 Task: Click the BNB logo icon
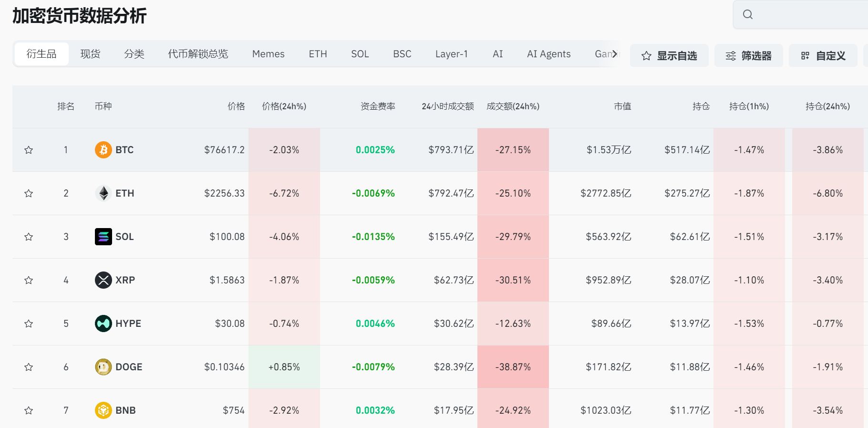pos(103,410)
